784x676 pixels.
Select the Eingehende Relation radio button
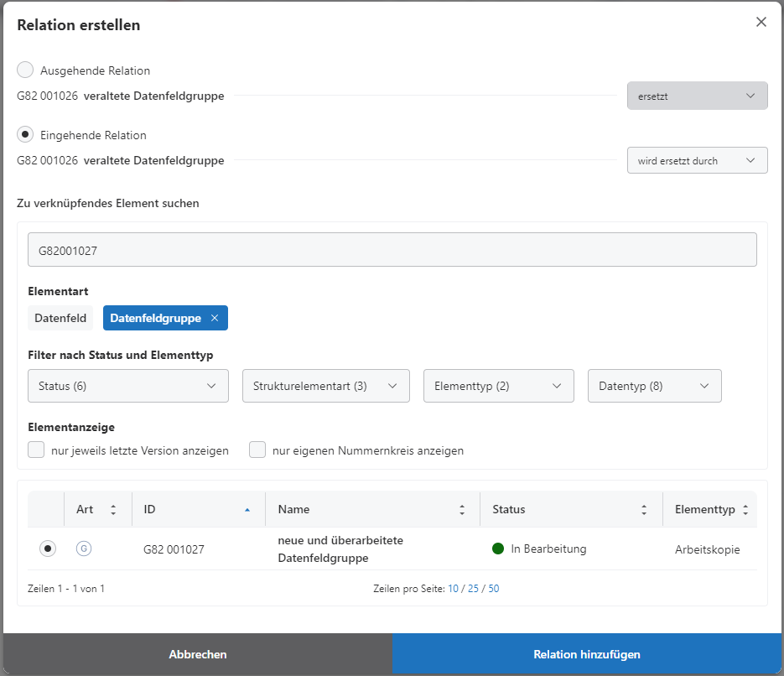[26, 135]
